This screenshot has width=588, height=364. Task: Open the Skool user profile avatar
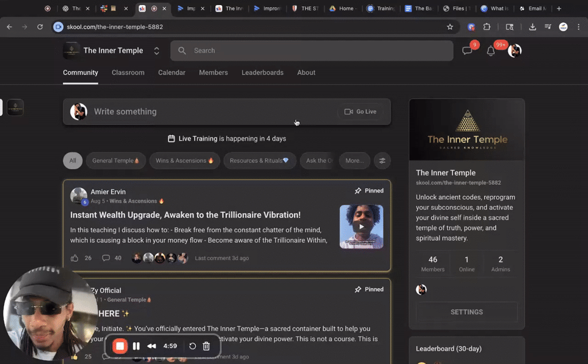(x=514, y=51)
